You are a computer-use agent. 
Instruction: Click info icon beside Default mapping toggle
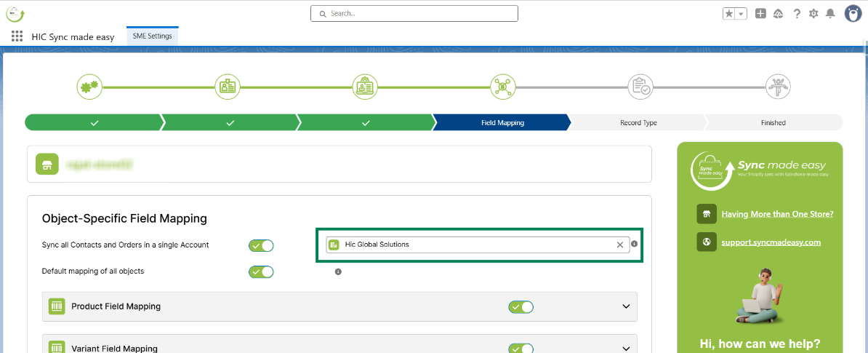pos(338,271)
